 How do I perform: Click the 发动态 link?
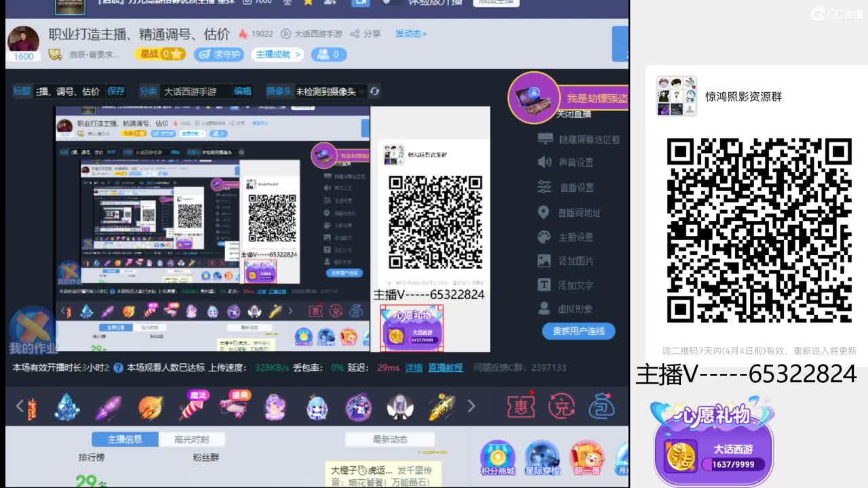(x=410, y=34)
